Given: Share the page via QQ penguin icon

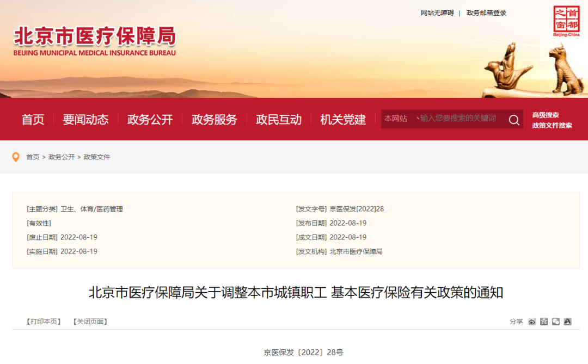Looking at the screenshot, I should point(567,322).
